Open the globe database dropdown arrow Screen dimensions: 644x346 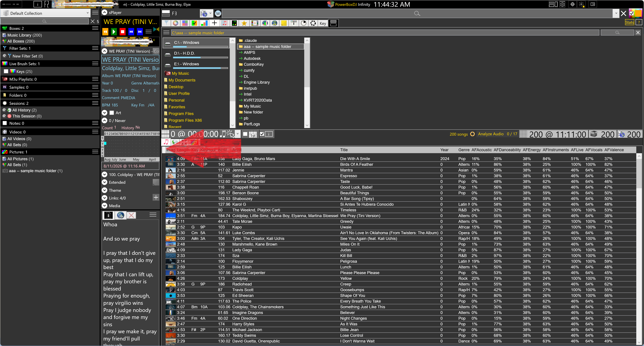coord(210,13)
